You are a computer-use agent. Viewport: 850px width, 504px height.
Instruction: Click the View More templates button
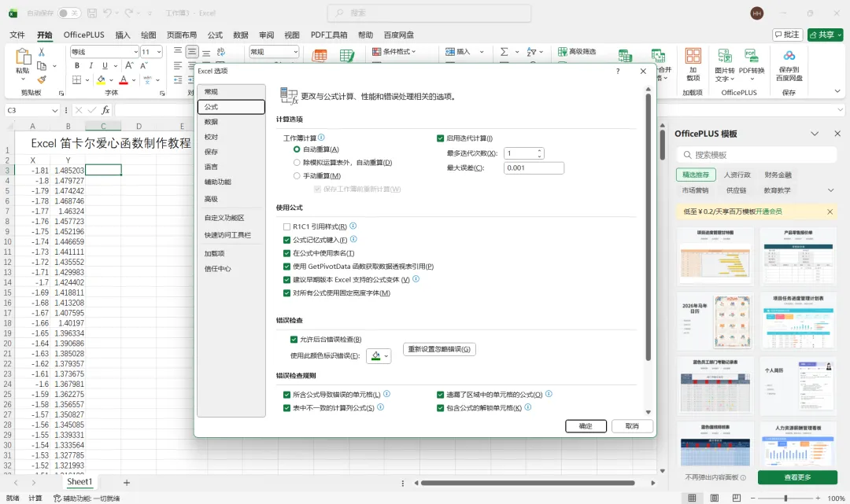pyautogui.click(x=797, y=477)
